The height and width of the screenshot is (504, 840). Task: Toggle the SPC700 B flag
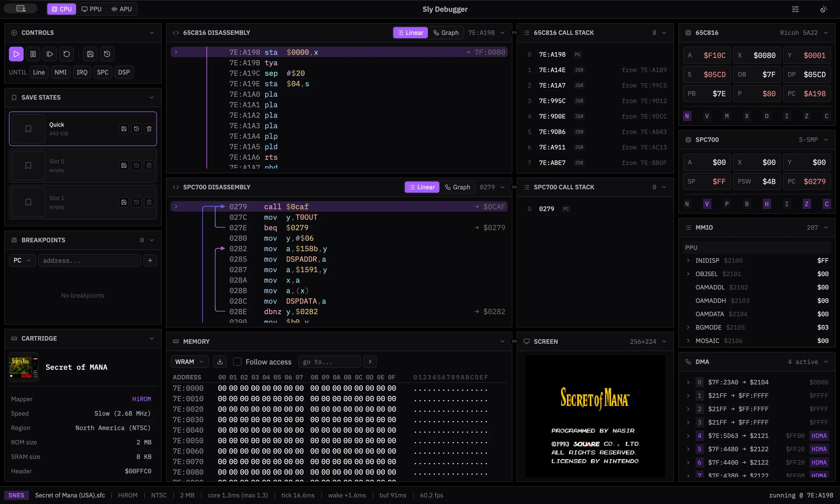747,204
